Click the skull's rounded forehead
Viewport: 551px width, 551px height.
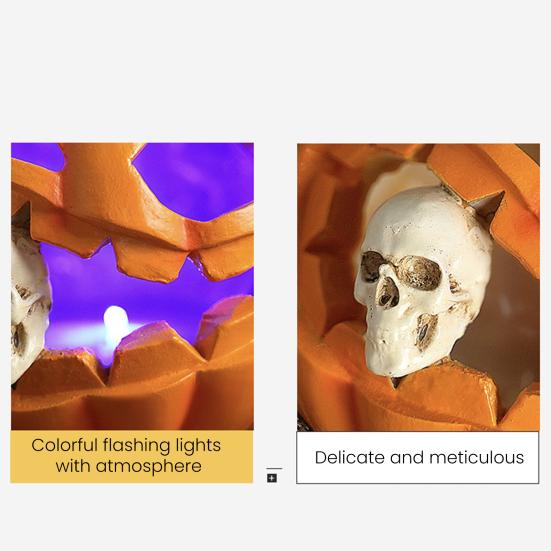click(422, 218)
